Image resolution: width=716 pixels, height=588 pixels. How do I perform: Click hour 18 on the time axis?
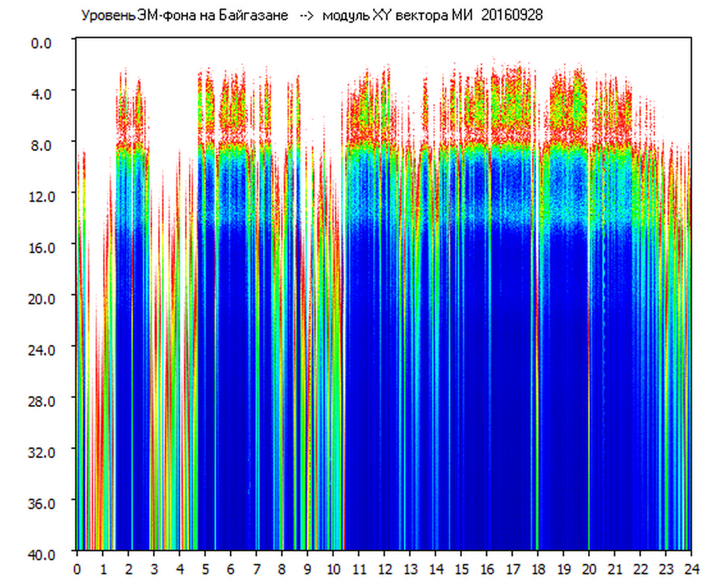(x=537, y=569)
